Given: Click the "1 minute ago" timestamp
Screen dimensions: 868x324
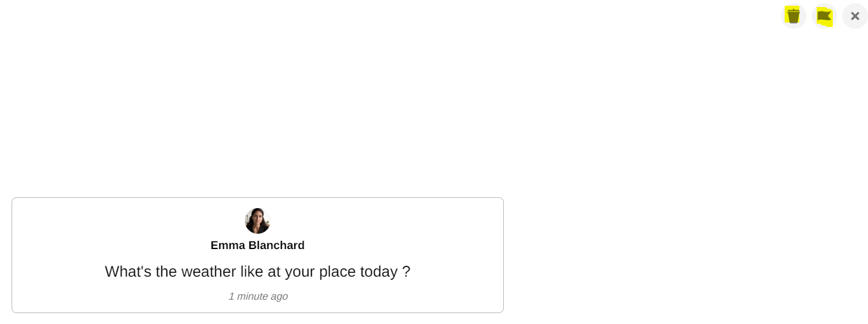Looking at the screenshot, I should tap(258, 296).
